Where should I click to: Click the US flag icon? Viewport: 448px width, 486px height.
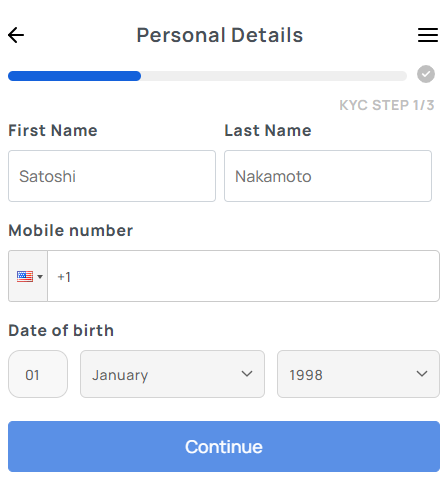point(25,276)
